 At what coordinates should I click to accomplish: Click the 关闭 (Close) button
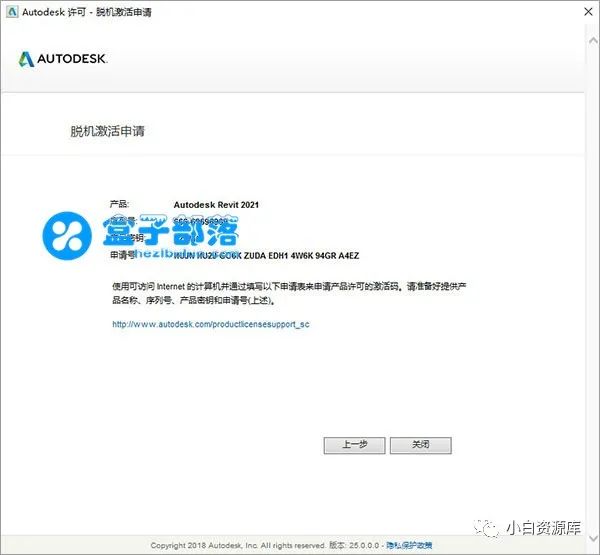[x=421, y=445]
